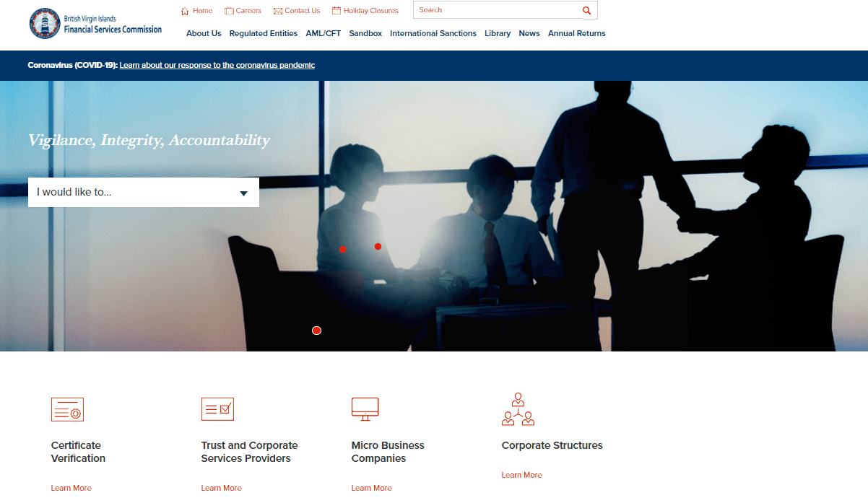Click the search magnifying glass icon
Screen dimensions: 868x503
(587, 10)
